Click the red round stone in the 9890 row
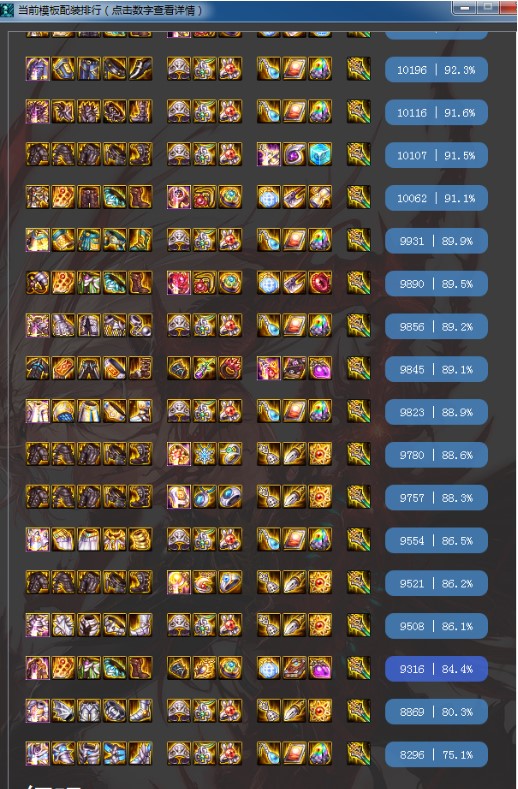518x789 pixels. click(320, 283)
